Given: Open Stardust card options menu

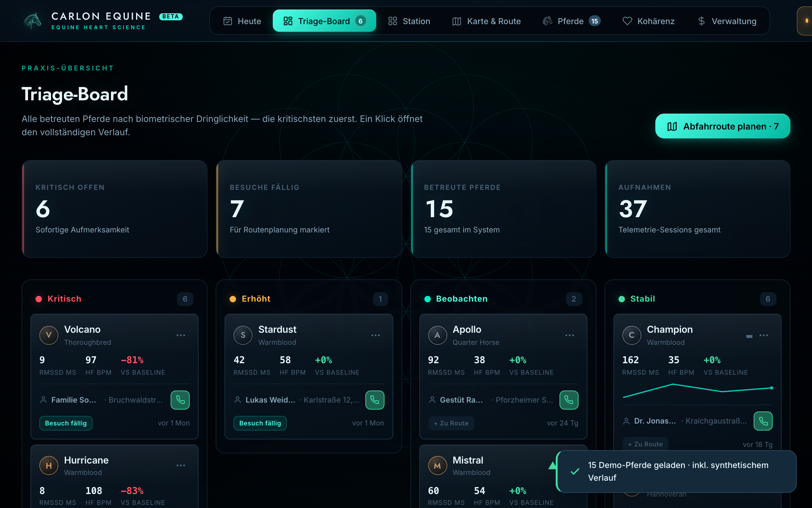Looking at the screenshot, I should (376, 335).
